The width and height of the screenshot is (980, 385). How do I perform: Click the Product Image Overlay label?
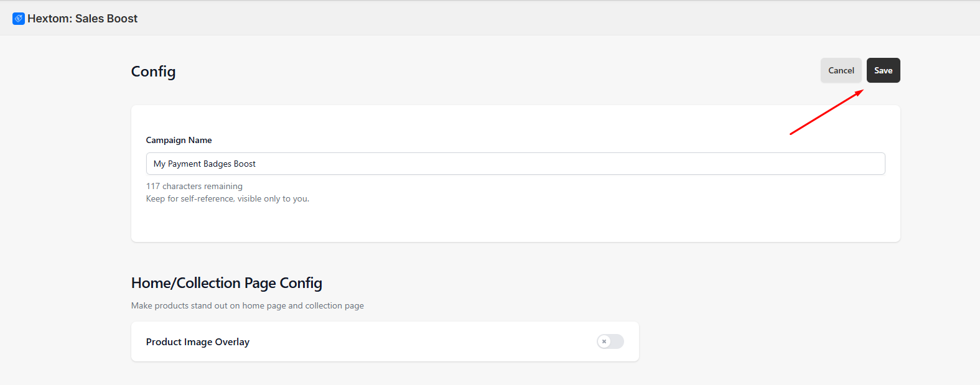pyautogui.click(x=198, y=342)
